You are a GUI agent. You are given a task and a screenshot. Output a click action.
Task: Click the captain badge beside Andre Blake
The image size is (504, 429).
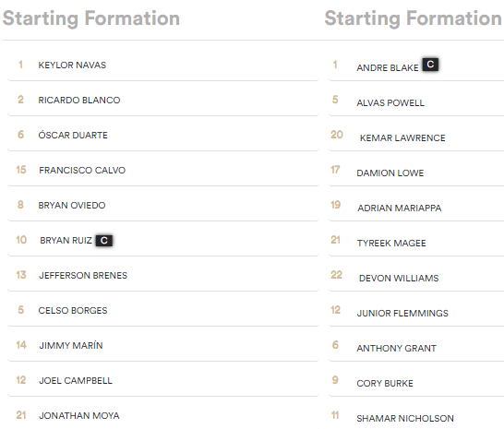[x=430, y=65]
